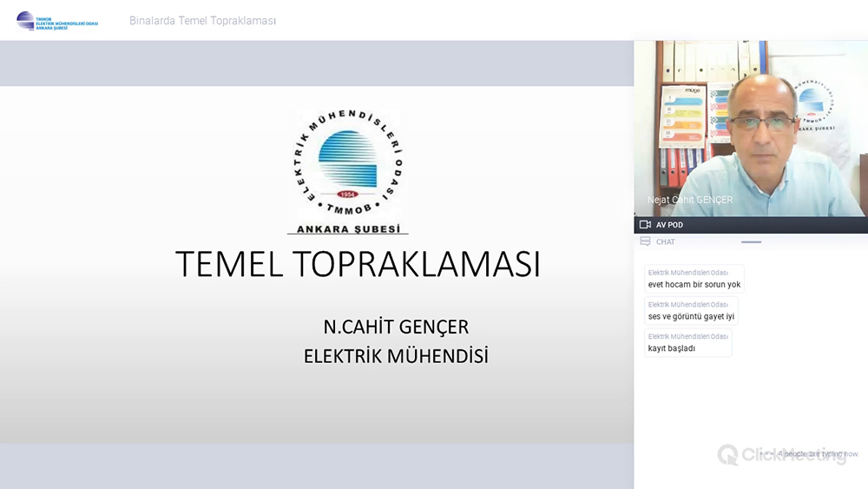Click the 'N.CAHİT GENÇER' presenter name on the slide
Screen dimensions: 868x489
(396, 327)
